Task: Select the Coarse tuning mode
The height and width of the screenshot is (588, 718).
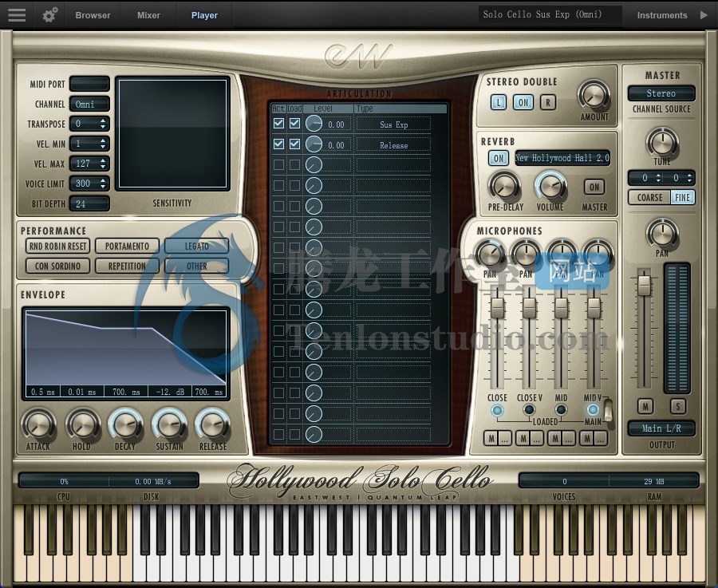Action: [x=649, y=197]
